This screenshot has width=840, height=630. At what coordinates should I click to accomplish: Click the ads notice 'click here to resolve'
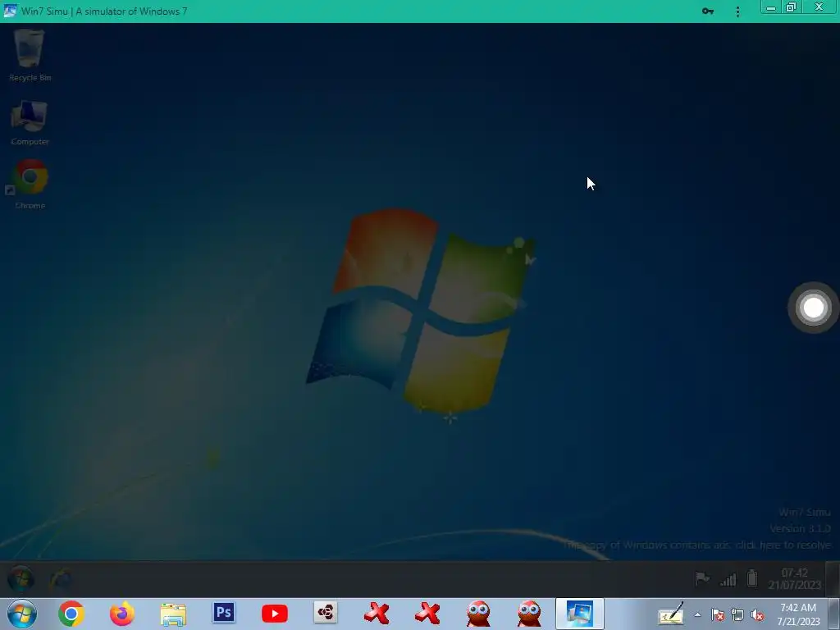[x=783, y=545]
